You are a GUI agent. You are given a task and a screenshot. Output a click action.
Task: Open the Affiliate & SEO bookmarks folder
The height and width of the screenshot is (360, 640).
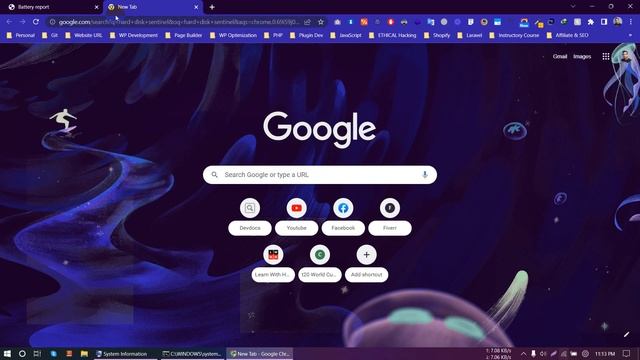click(x=568, y=36)
